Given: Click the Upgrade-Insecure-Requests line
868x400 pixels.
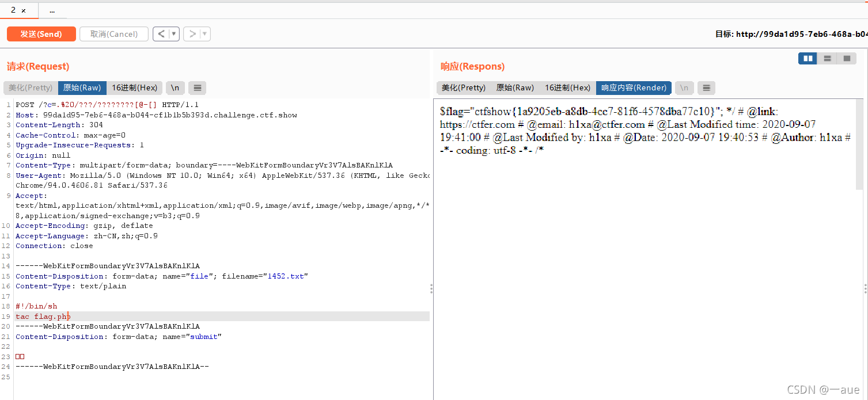Looking at the screenshot, I should tap(79, 145).
